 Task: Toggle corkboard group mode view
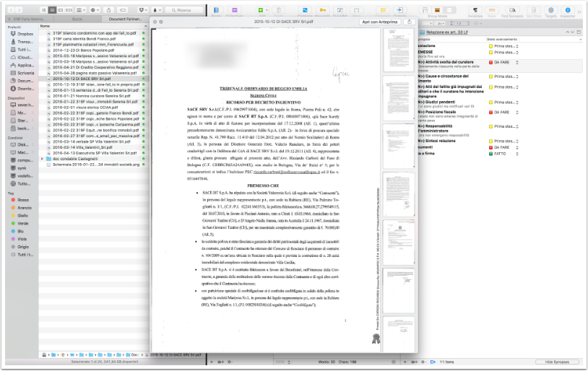pos(437,10)
